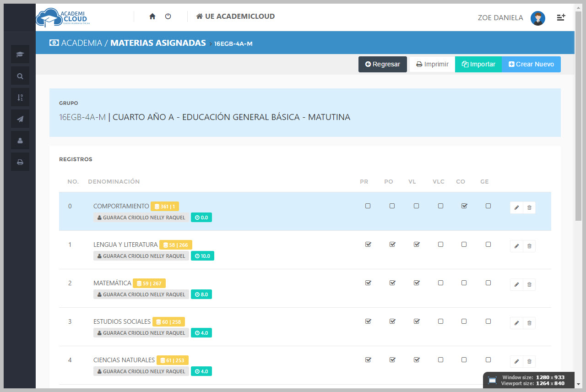Click the ESTUDIOS SOCIALES subject name

(122, 321)
